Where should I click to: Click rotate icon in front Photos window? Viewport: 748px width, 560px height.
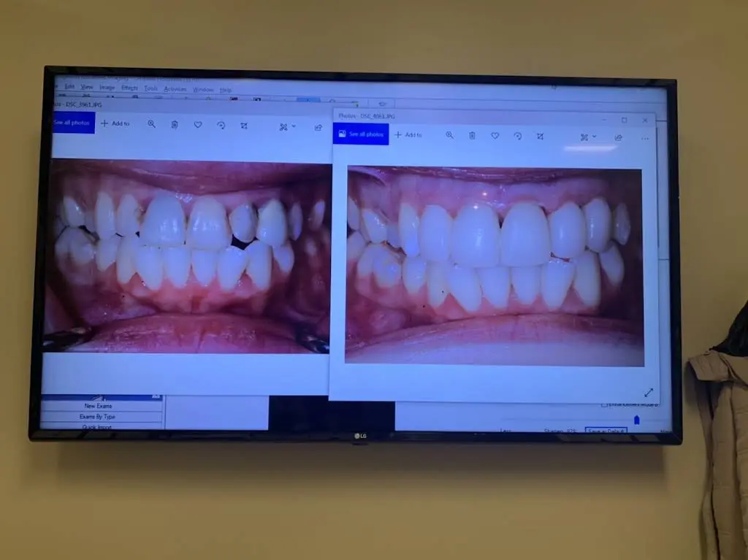(x=518, y=137)
